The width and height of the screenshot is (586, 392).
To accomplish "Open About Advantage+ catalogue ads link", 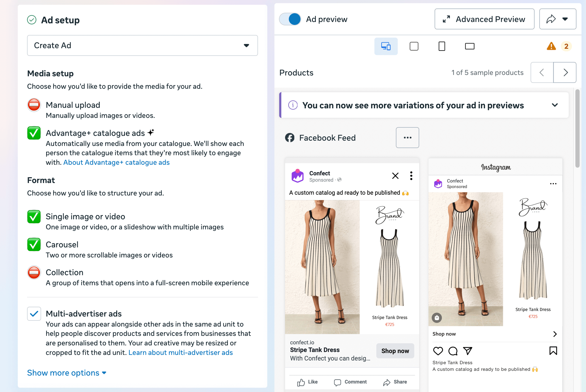I will [x=116, y=162].
